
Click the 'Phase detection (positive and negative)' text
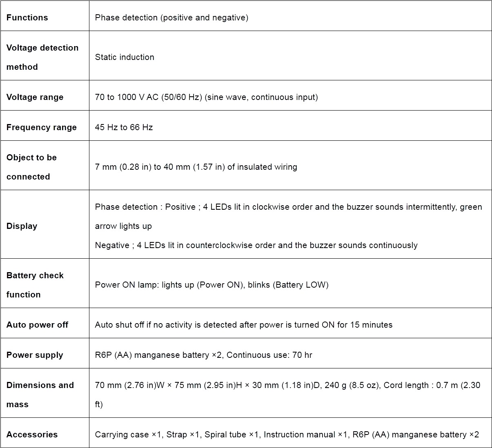coord(171,18)
